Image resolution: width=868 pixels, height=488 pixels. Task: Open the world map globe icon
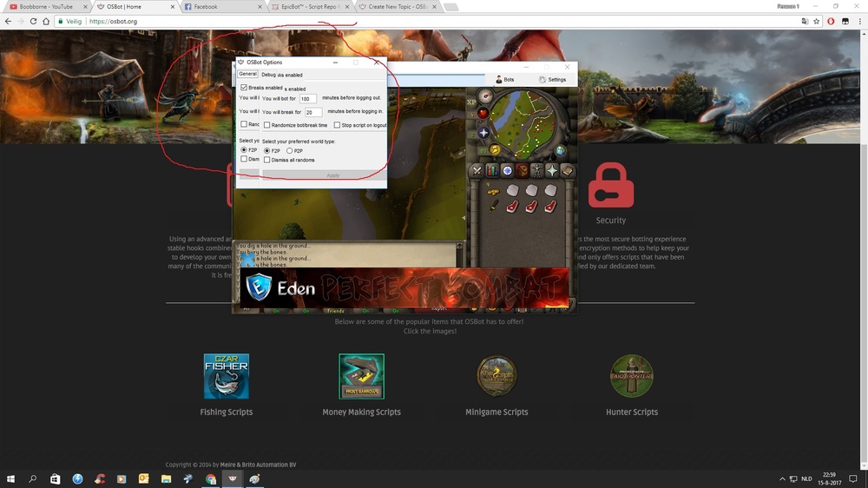pyautogui.click(x=561, y=151)
